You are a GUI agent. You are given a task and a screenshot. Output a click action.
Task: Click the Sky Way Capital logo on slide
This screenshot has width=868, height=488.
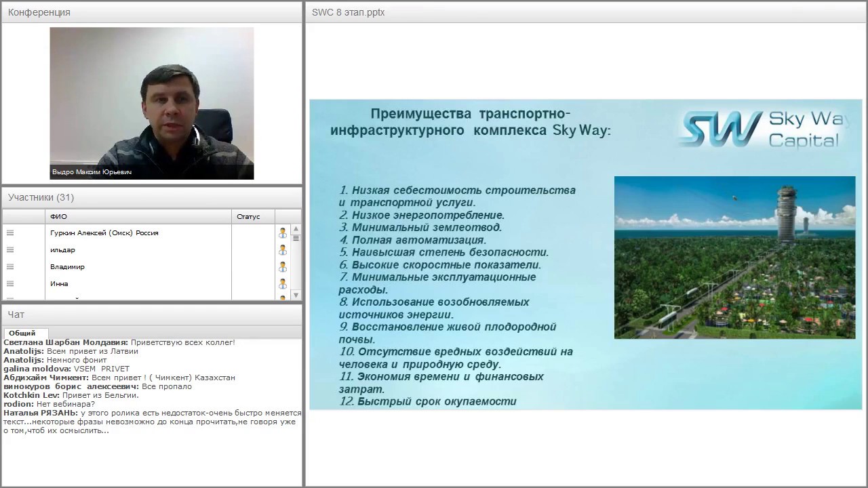tap(762, 129)
